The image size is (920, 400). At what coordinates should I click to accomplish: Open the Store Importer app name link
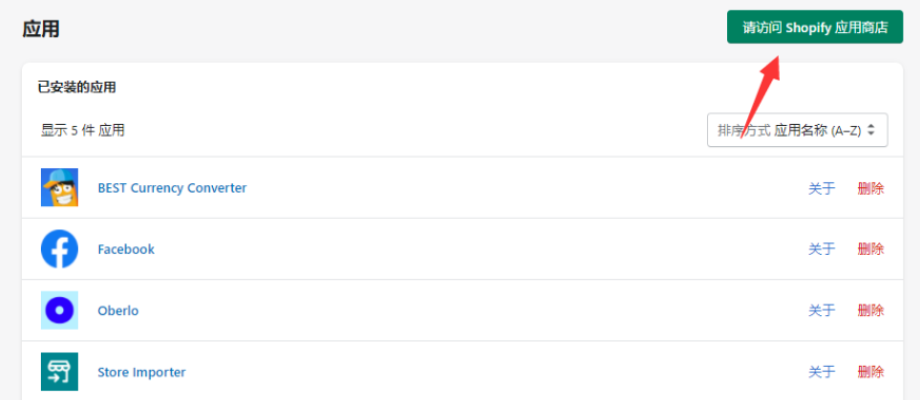pyautogui.click(x=141, y=372)
